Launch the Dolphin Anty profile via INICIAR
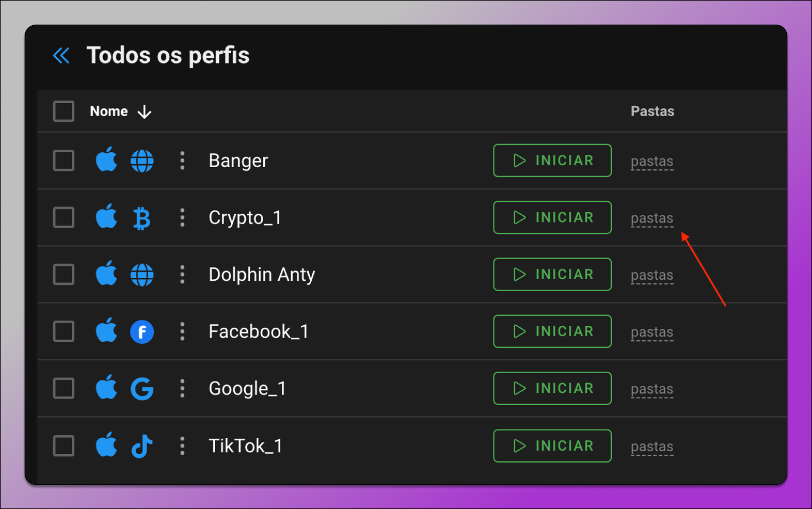 tap(552, 275)
